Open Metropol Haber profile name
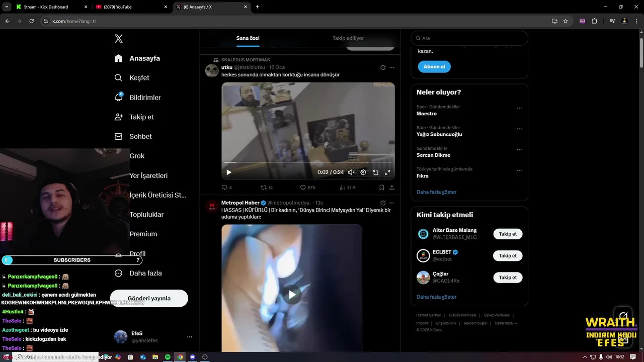The width and height of the screenshot is (644, 362). pyautogui.click(x=240, y=203)
